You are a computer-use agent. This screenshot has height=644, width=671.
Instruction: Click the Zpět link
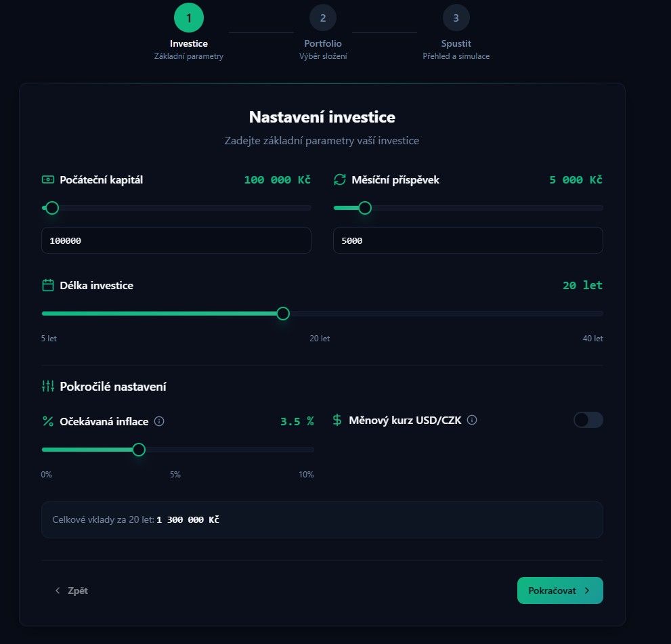(71, 590)
